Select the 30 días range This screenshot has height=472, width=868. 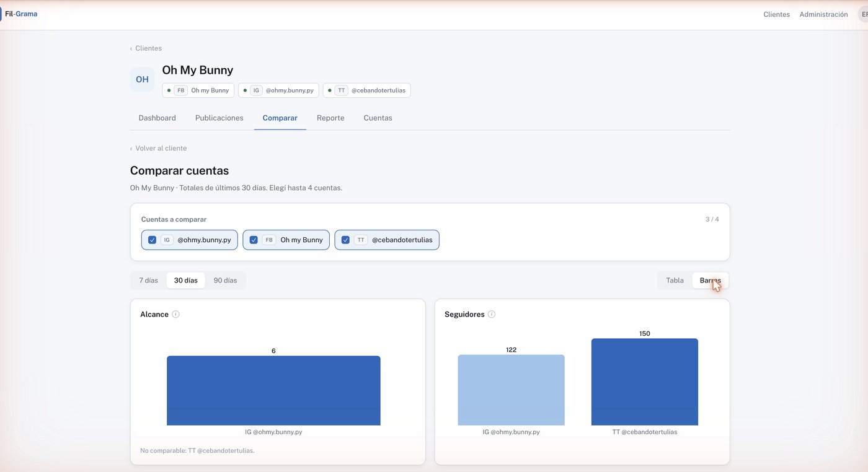[186, 281]
